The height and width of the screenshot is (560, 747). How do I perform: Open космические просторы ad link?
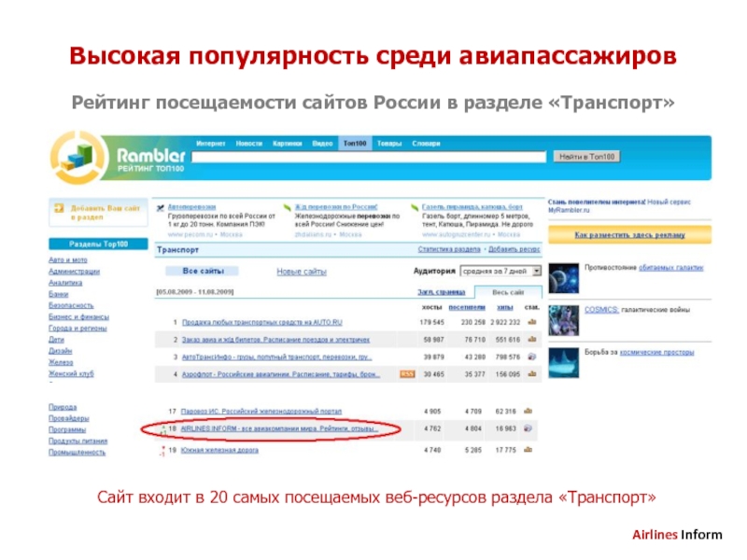[656, 353]
